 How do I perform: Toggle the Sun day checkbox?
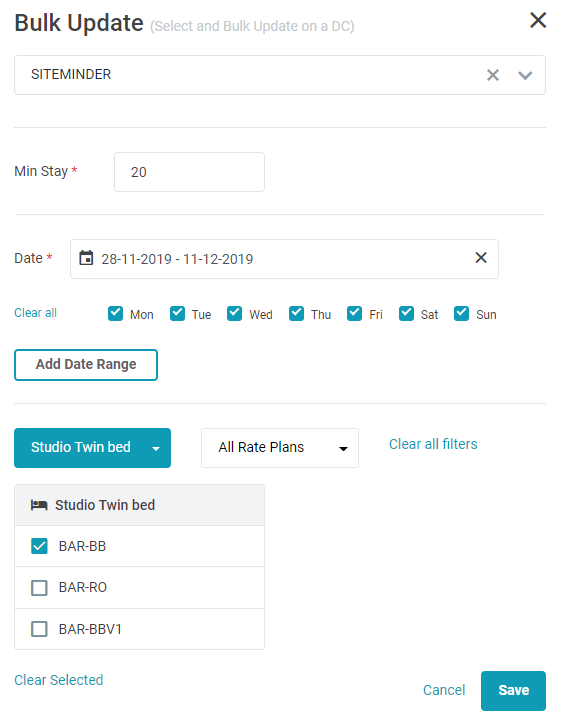point(461,314)
